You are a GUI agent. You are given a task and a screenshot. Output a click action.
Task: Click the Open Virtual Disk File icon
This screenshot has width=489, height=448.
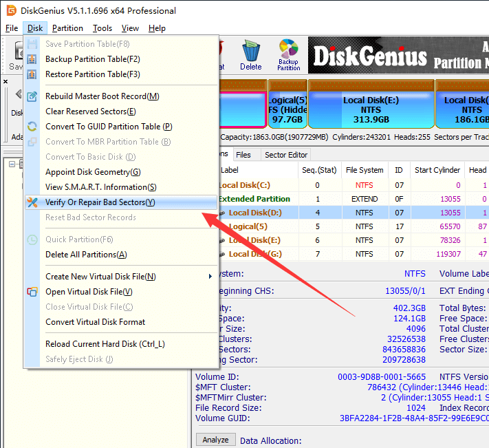tap(32, 292)
